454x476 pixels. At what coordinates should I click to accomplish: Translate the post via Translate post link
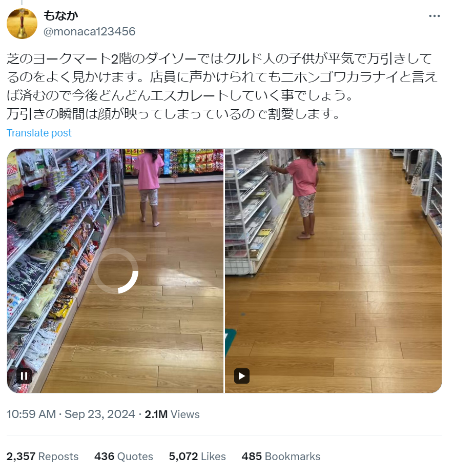point(39,133)
